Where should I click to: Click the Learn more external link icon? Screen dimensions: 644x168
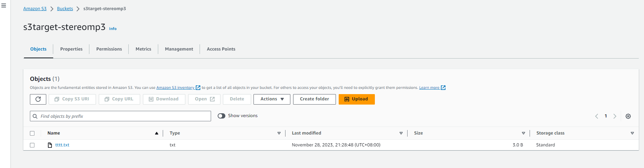pos(443,88)
